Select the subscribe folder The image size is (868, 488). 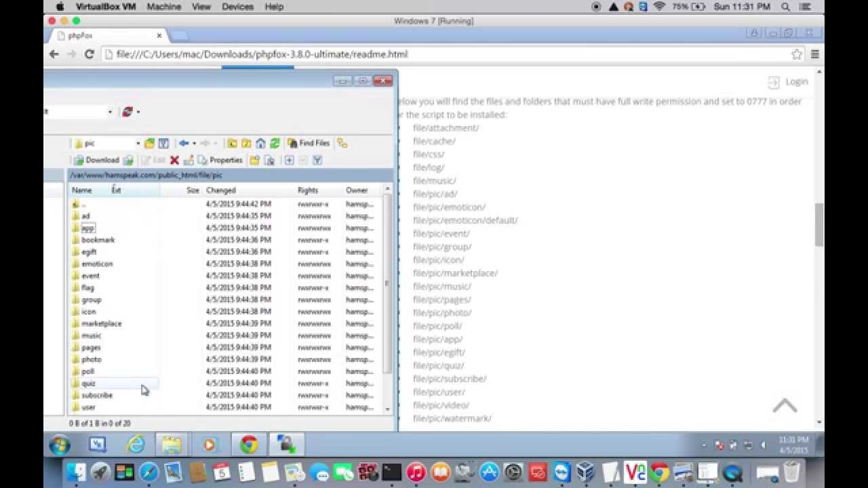click(97, 395)
